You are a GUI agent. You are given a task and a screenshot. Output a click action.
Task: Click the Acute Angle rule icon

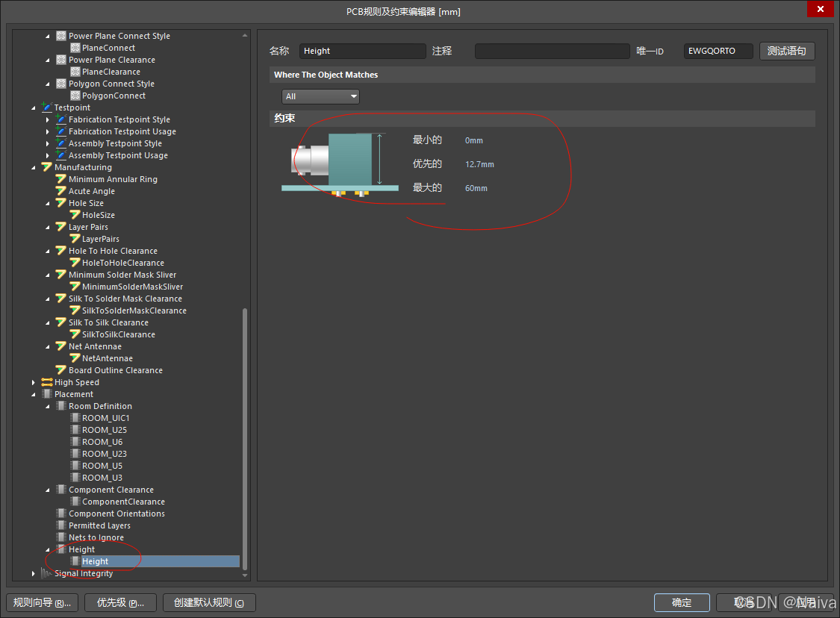(x=61, y=191)
